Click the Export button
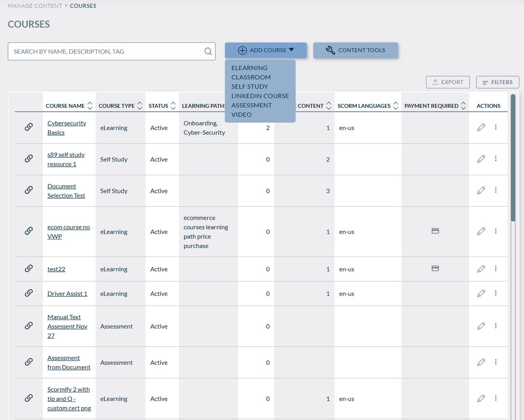 (448, 82)
